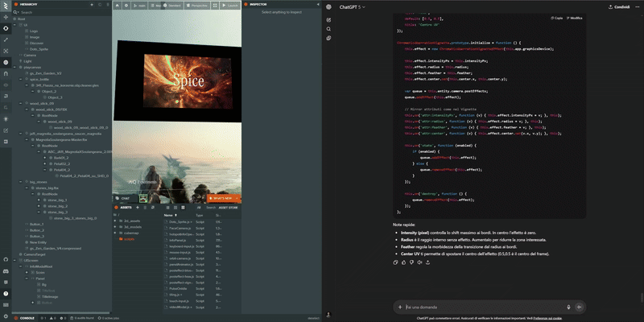Image resolution: width=644 pixels, height=322 pixels.
Task: Collapse the wood_stick_09 entity
Action: (21, 104)
